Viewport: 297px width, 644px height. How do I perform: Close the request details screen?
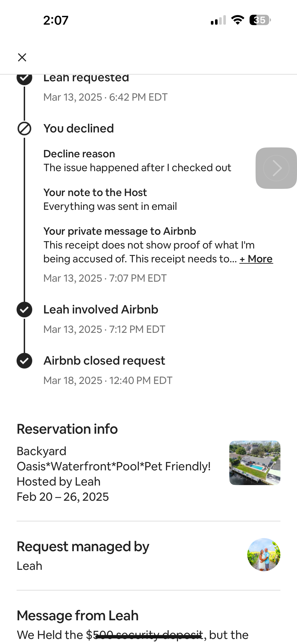click(22, 57)
